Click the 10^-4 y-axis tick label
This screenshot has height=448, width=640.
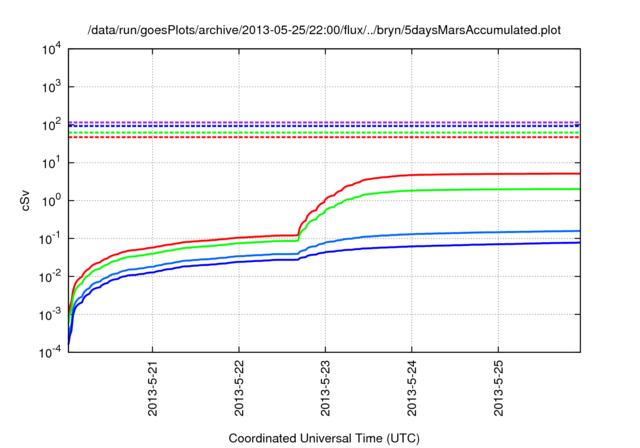50,352
